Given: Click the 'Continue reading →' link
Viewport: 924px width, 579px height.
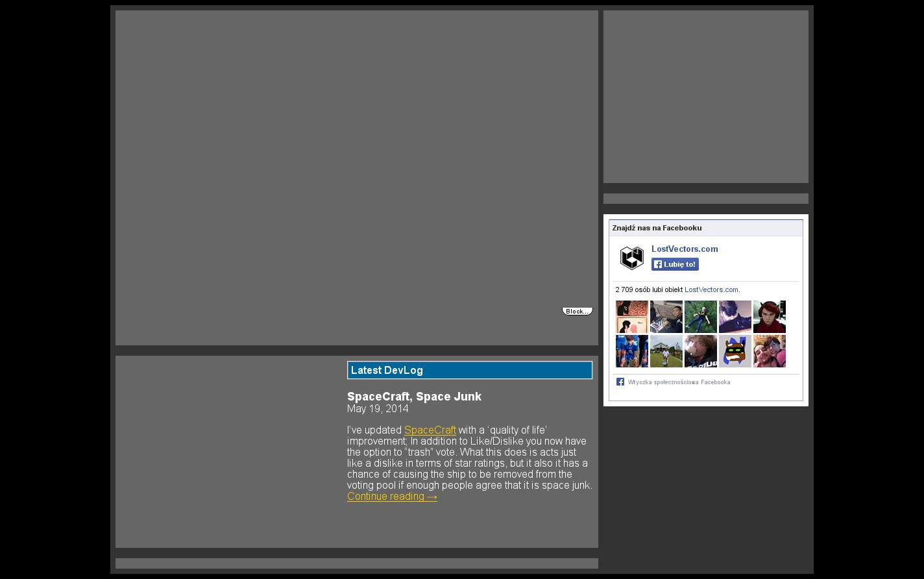Looking at the screenshot, I should point(392,497).
